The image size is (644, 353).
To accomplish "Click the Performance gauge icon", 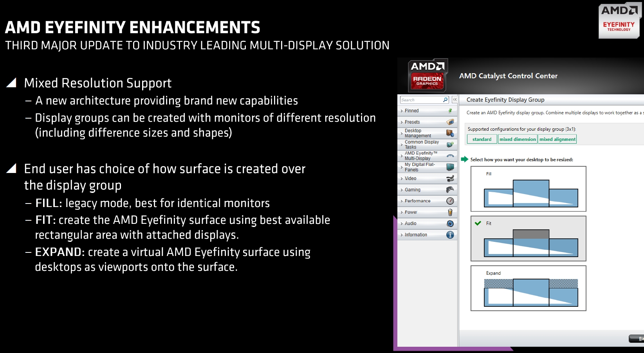I will click(x=450, y=201).
